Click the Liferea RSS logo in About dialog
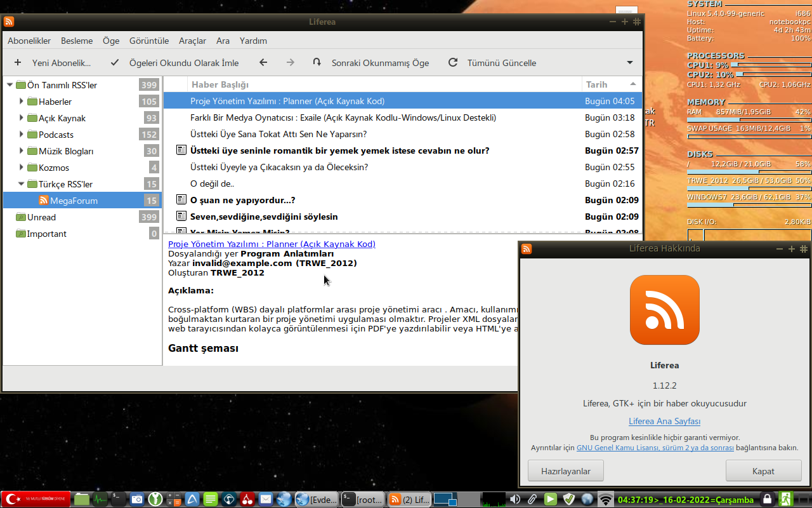Viewport: 812px width, 508px height. click(665, 310)
